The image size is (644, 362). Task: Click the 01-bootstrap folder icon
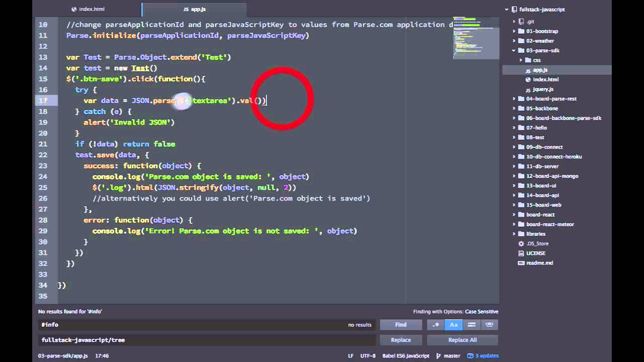521,31
